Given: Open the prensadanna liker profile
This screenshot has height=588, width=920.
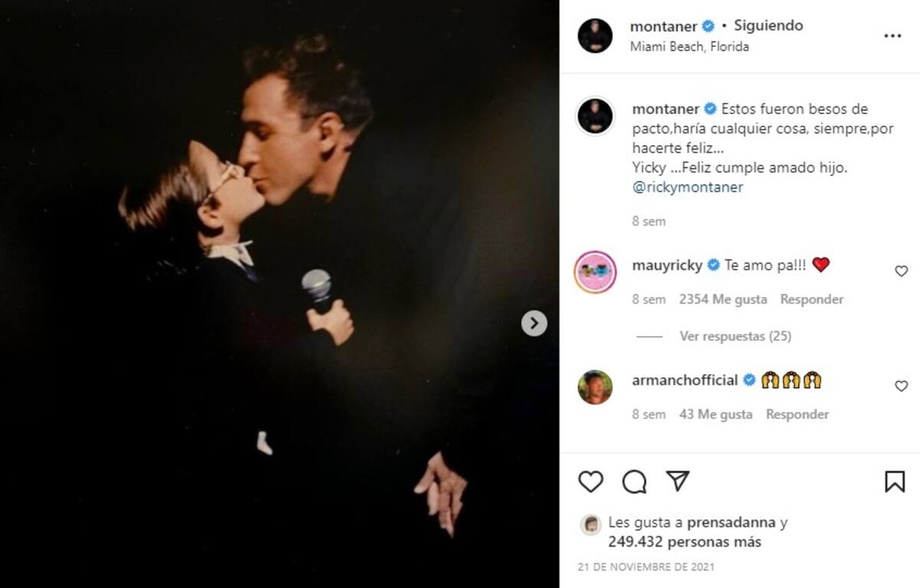Looking at the screenshot, I should click(731, 523).
